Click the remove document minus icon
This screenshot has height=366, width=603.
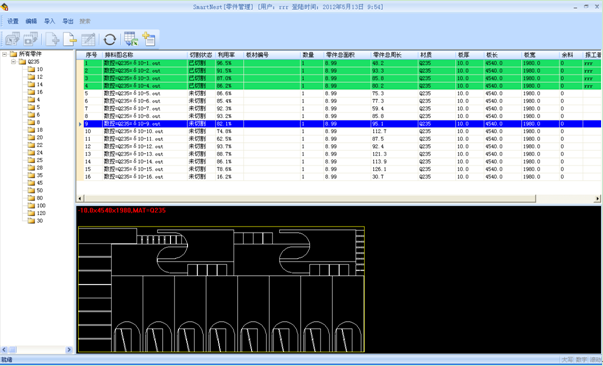(70, 39)
